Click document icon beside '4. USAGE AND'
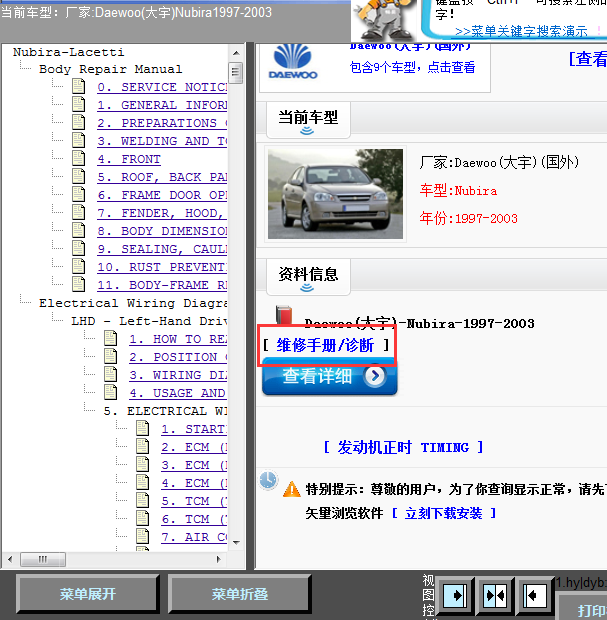The width and height of the screenshot is (607, 620). pyautogui.click(x=110, y=392)
